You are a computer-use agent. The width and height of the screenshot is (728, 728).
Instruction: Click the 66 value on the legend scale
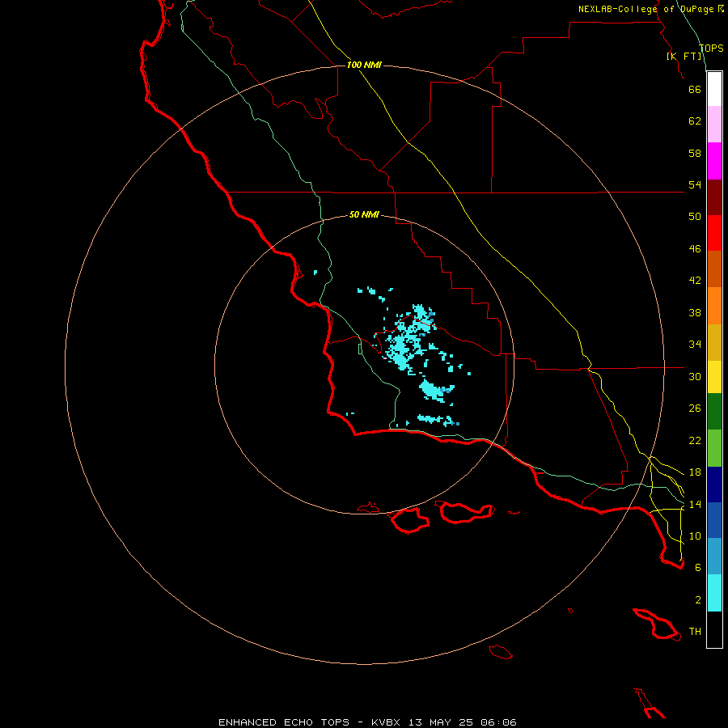click(695, 89)
